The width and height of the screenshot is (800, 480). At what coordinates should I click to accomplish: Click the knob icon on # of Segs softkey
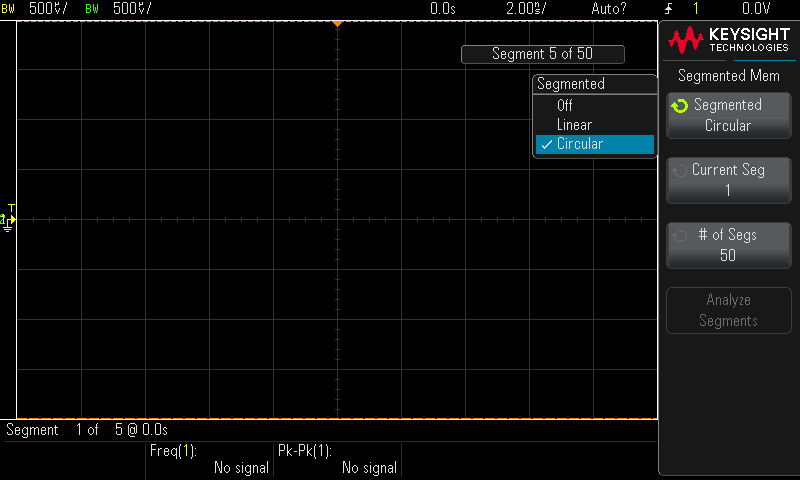680,236
